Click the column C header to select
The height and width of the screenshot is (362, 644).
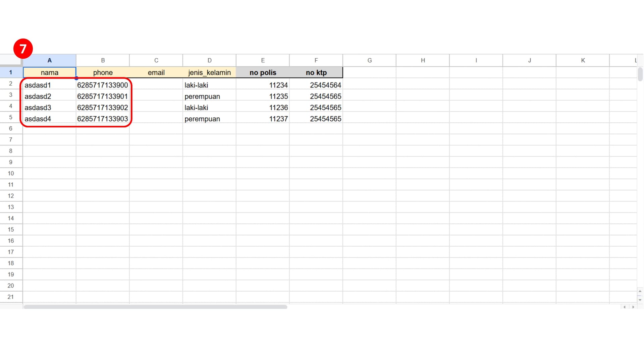coord(156,60)
